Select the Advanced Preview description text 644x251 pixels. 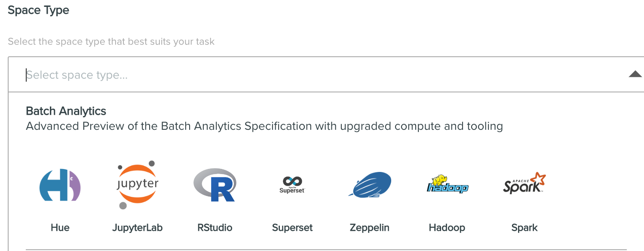click(x=264, y=126)
